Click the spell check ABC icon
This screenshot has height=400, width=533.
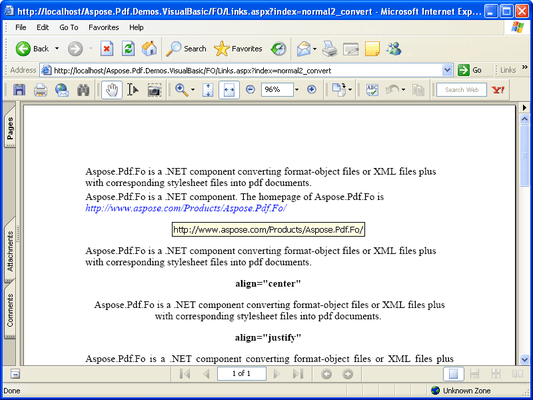point(372,90)
